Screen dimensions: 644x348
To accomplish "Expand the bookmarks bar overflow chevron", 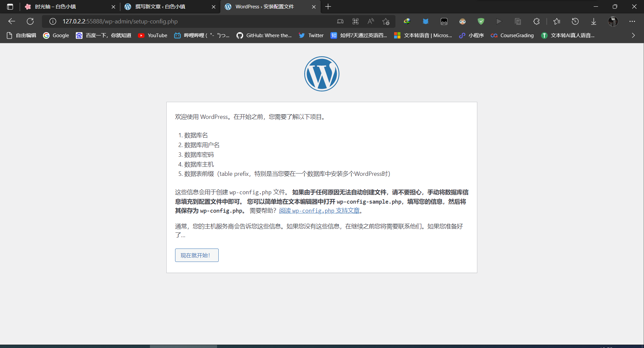I will coord(633,36).
